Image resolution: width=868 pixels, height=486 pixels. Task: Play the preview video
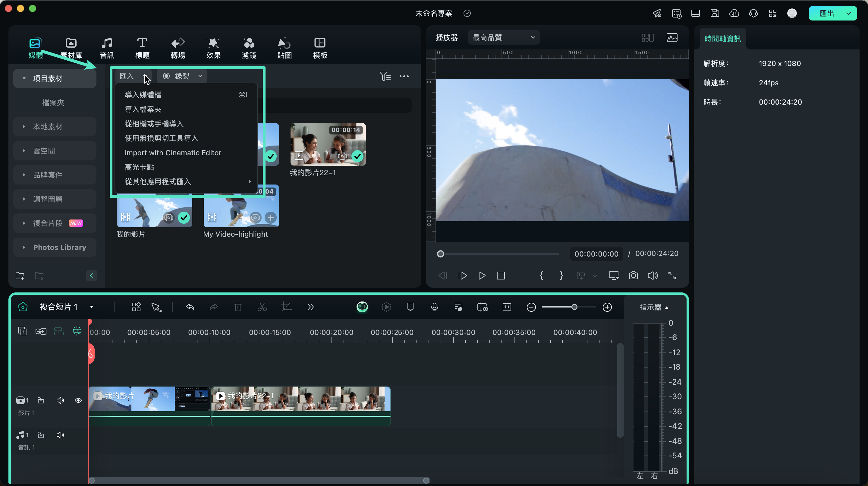point(482,275)
